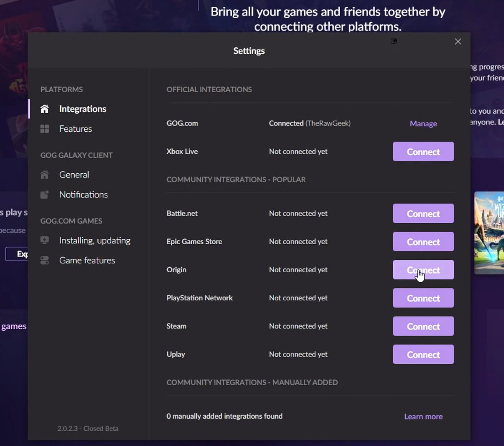504x446 pixels.
Task: Open General client settings
Action: coord(74,175)
